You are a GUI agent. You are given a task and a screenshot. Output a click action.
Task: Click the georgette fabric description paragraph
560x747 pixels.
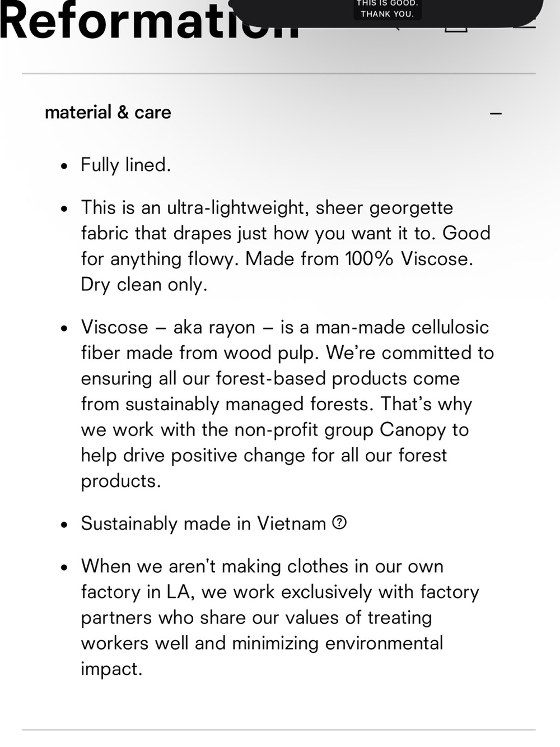tap(286, 246)
